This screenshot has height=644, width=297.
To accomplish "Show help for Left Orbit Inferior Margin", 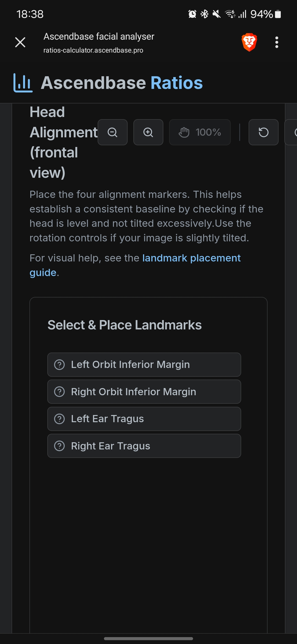I will (x=59, y=365).
